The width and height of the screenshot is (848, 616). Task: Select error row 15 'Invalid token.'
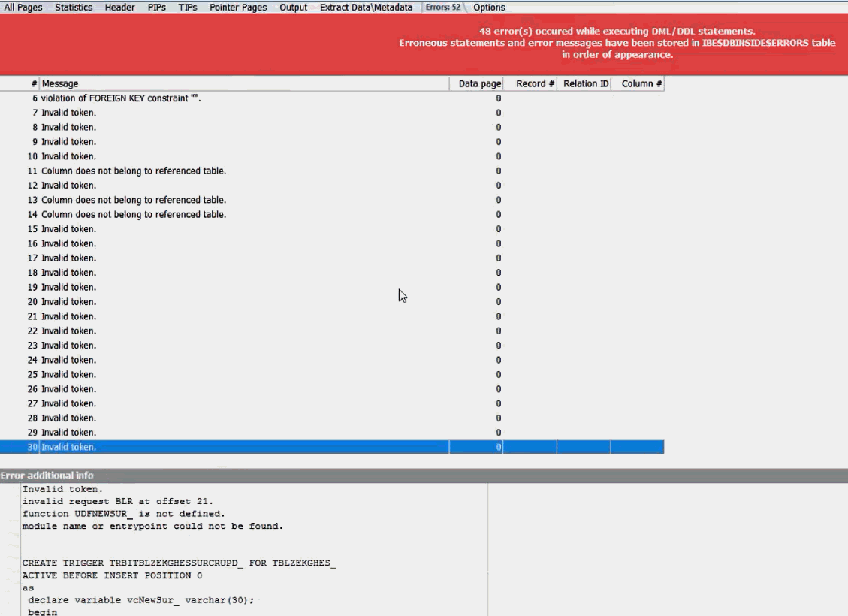click(x=332, y=229)
